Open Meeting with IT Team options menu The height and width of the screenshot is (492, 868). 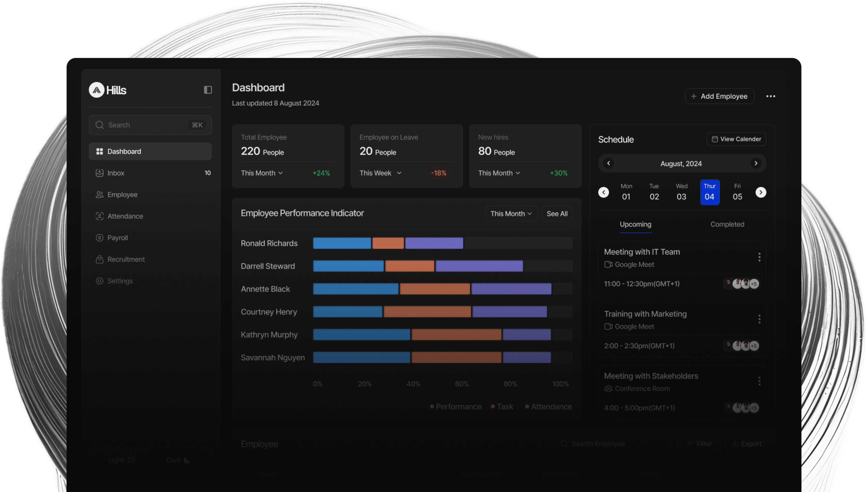click(x=759, y=257)
